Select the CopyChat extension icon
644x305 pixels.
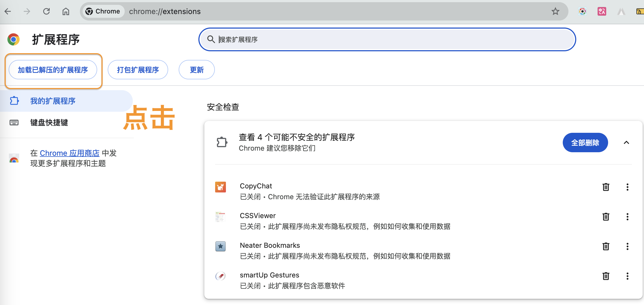pos(221,187)
